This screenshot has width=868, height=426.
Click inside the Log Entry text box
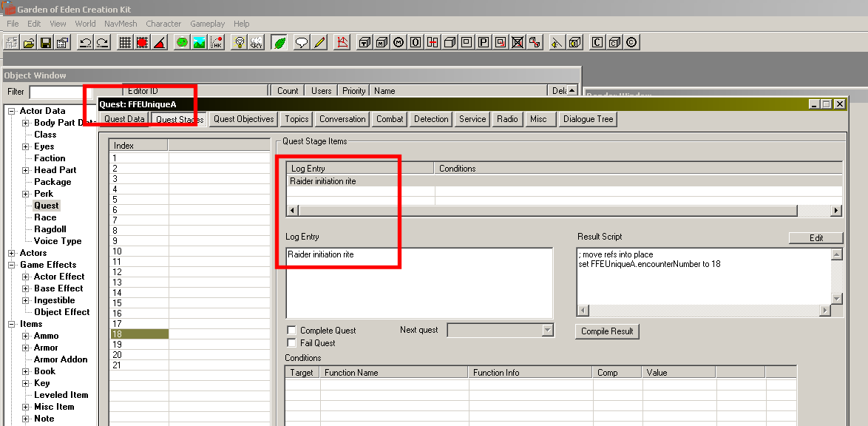tap(419, 283)
